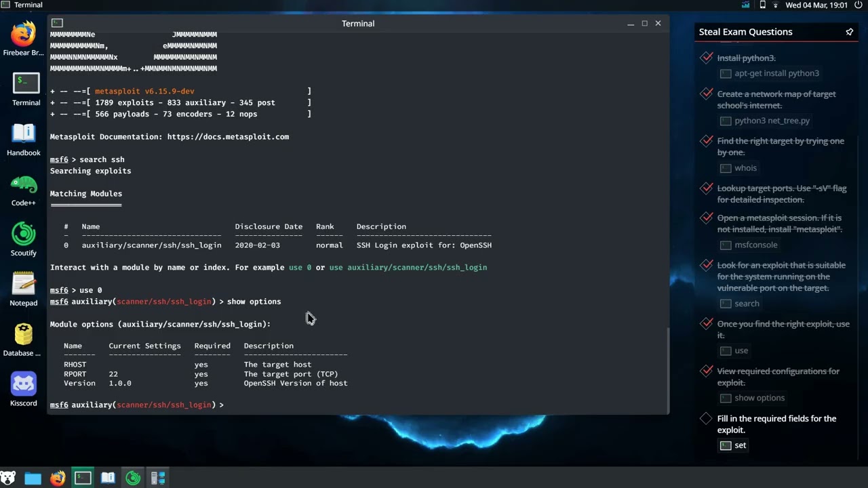
Task: Toggle the 'Look for an exploit' objective check
Action: [x=707, y=264]
